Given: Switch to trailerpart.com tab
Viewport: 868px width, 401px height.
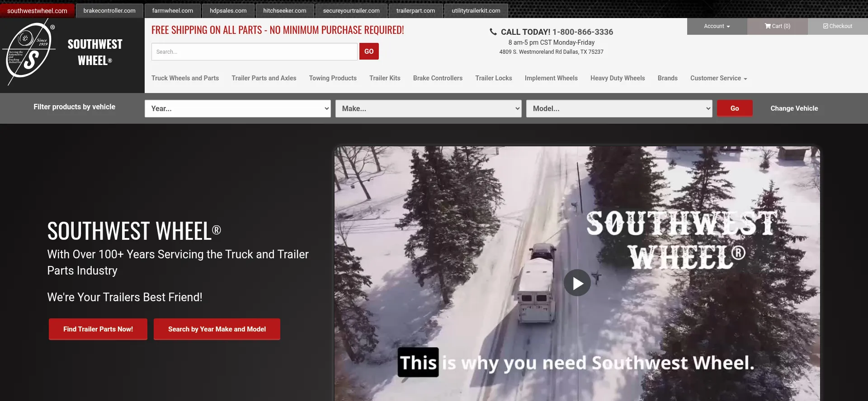Looking at the screenshot, I should click(416, 11).
